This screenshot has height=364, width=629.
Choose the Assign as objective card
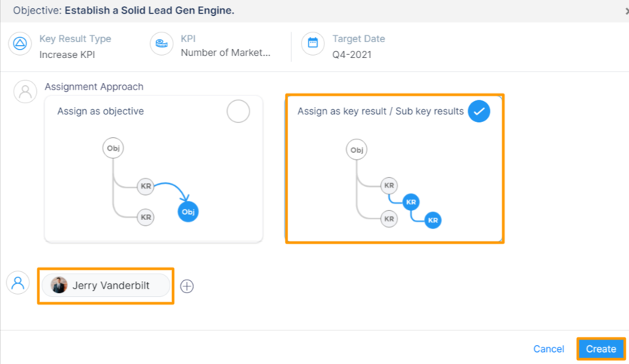click(153, 169)
